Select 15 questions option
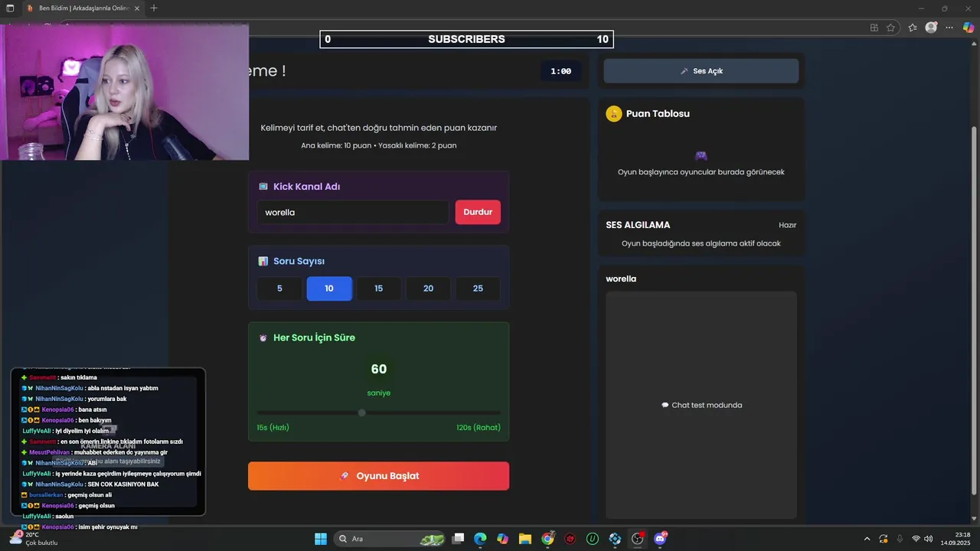 [378, 289]
